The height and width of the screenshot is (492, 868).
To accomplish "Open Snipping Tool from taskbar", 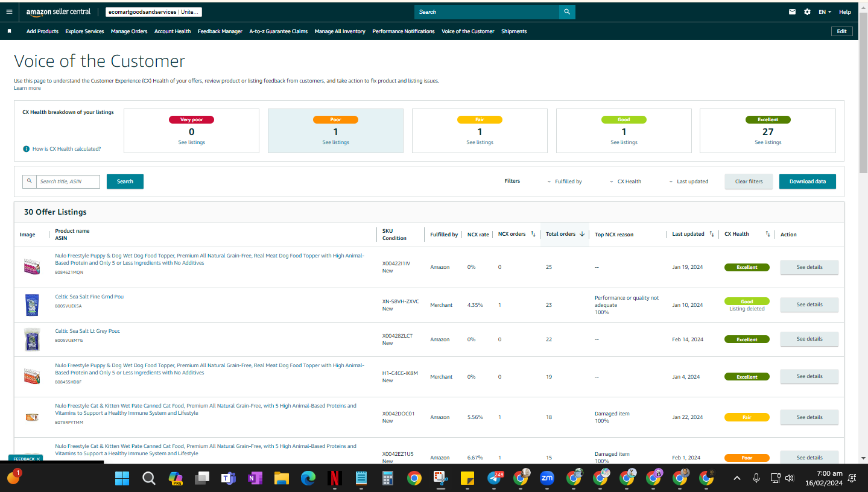I will (440, 478).
